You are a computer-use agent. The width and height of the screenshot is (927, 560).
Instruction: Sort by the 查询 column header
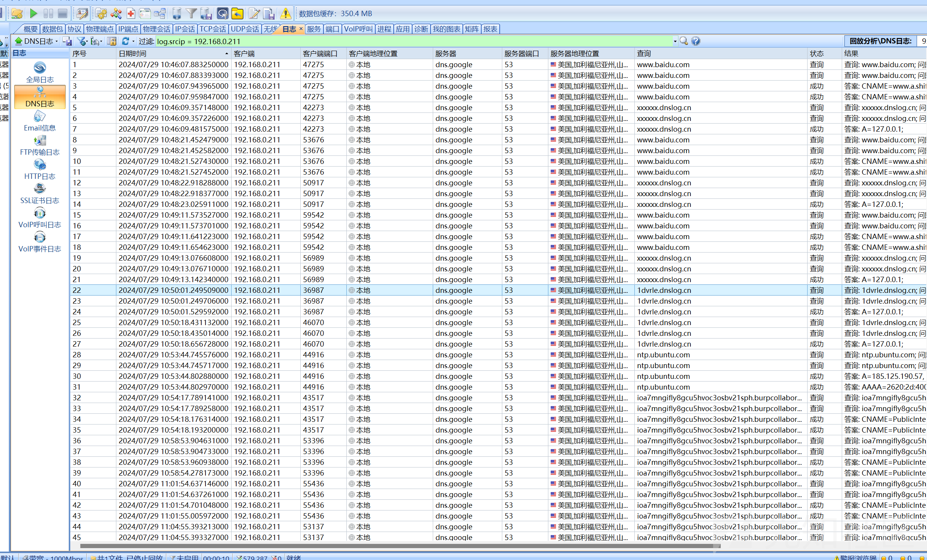click(x=721, y=53)
